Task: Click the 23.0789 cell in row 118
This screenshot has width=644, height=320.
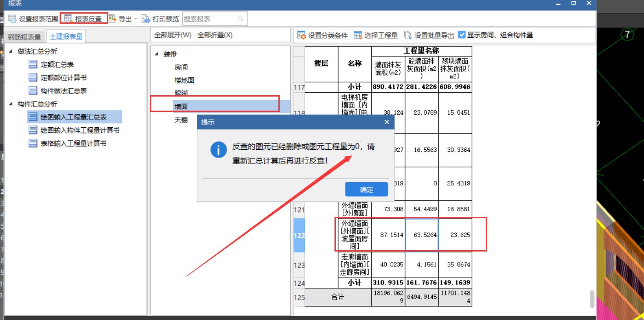Action: click(x=422, y=113)
